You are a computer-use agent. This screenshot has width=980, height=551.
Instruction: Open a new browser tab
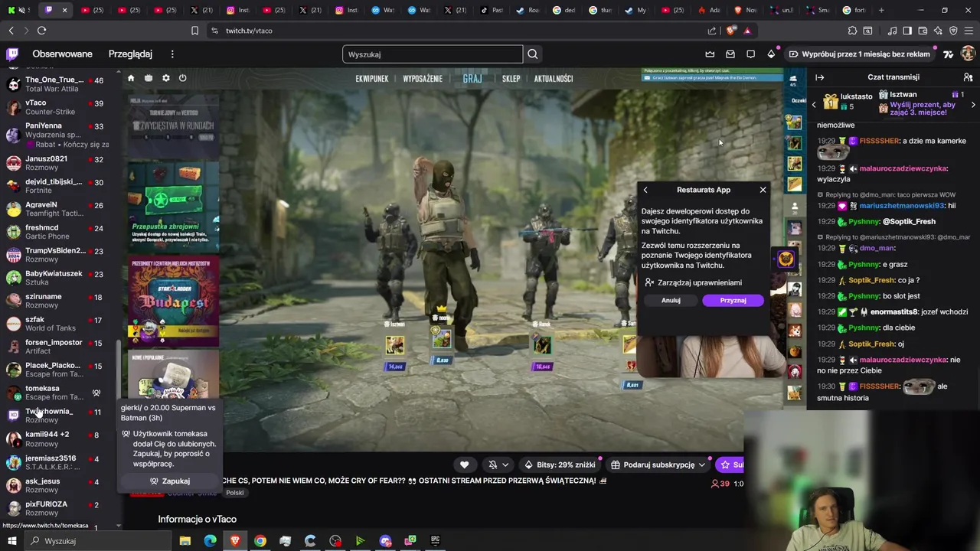pos(881,10)
